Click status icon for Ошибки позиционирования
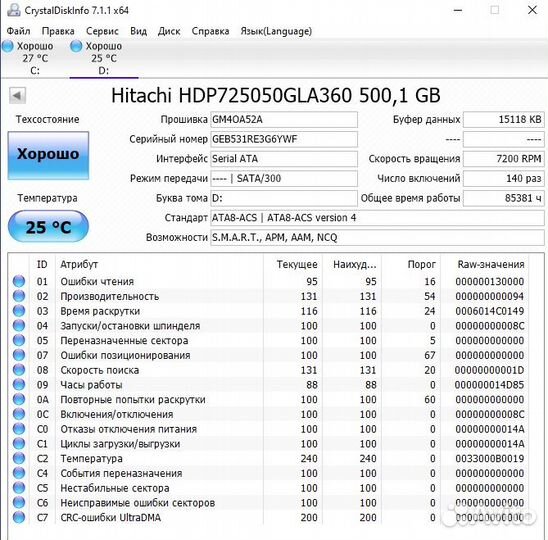The height and width of the screenshot is (540, 548). pos(19,355)
